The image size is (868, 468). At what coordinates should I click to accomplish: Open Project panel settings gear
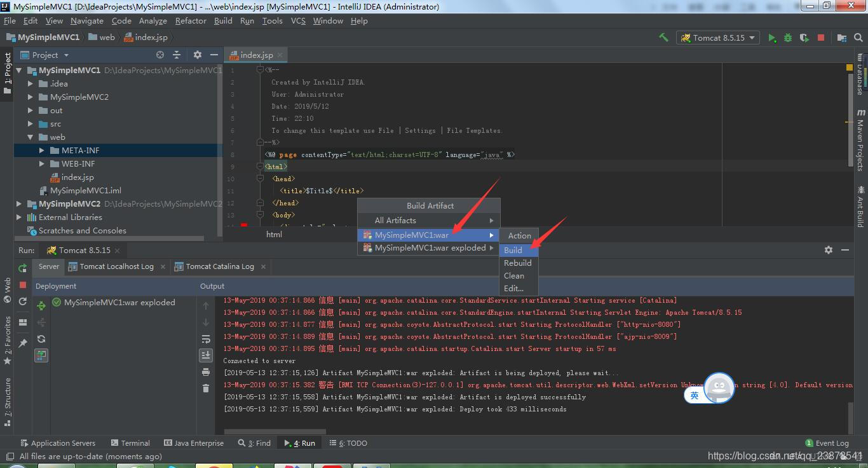click(x=197, y=55)
